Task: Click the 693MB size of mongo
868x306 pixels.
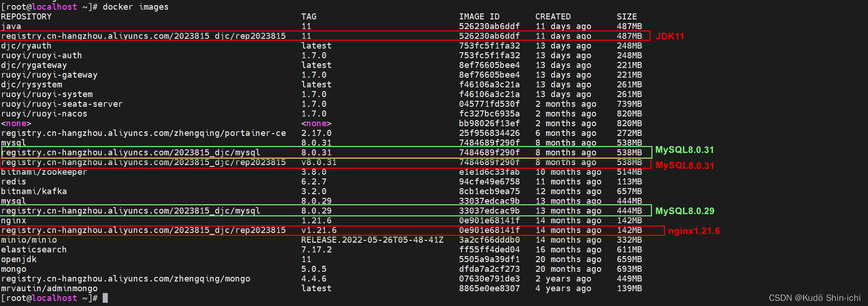Action: pos(629,269)
